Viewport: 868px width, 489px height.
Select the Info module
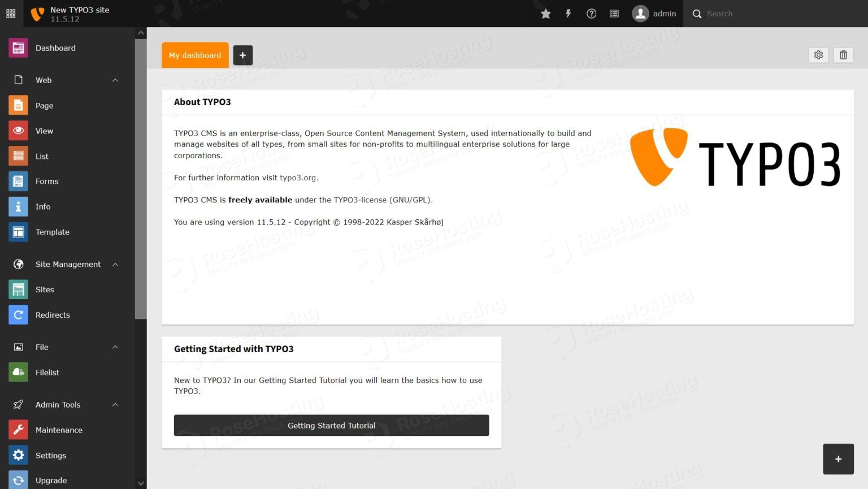coord(42,206)
